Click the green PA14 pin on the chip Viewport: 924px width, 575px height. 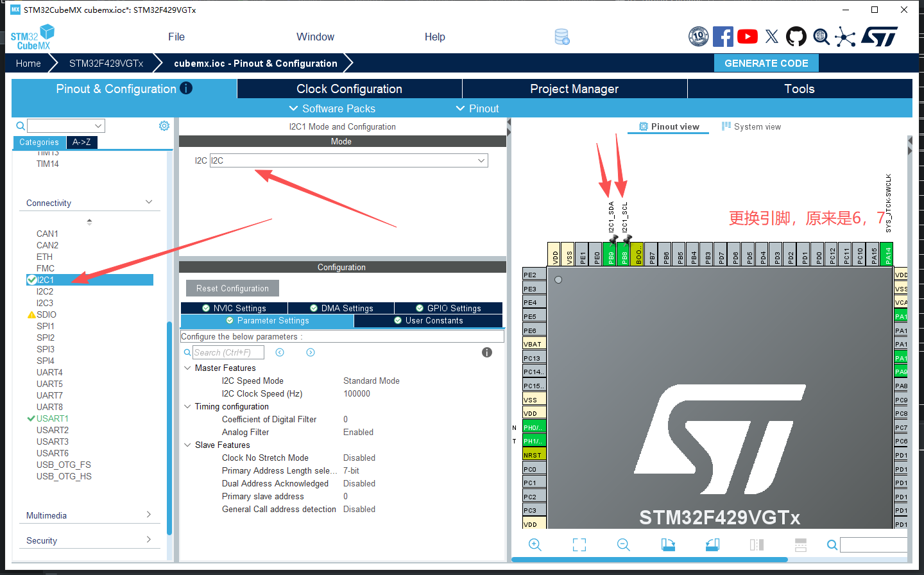coord(888,254)
